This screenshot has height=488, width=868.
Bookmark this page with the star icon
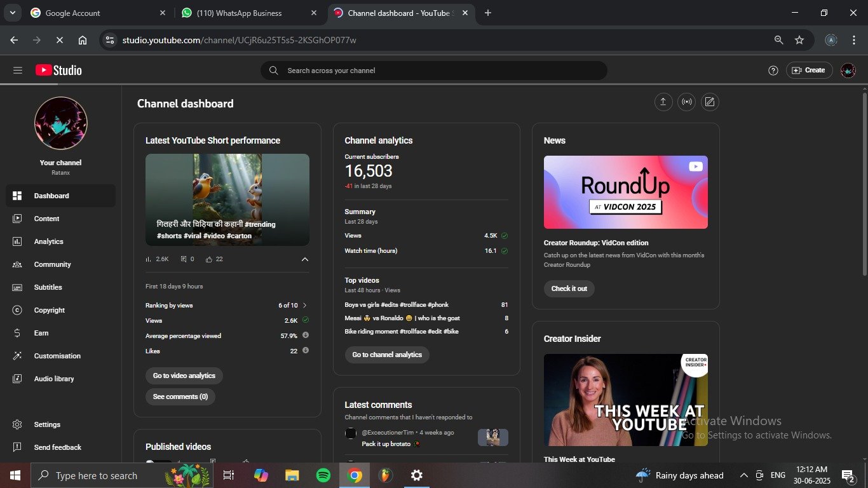[x=799, y=40]
